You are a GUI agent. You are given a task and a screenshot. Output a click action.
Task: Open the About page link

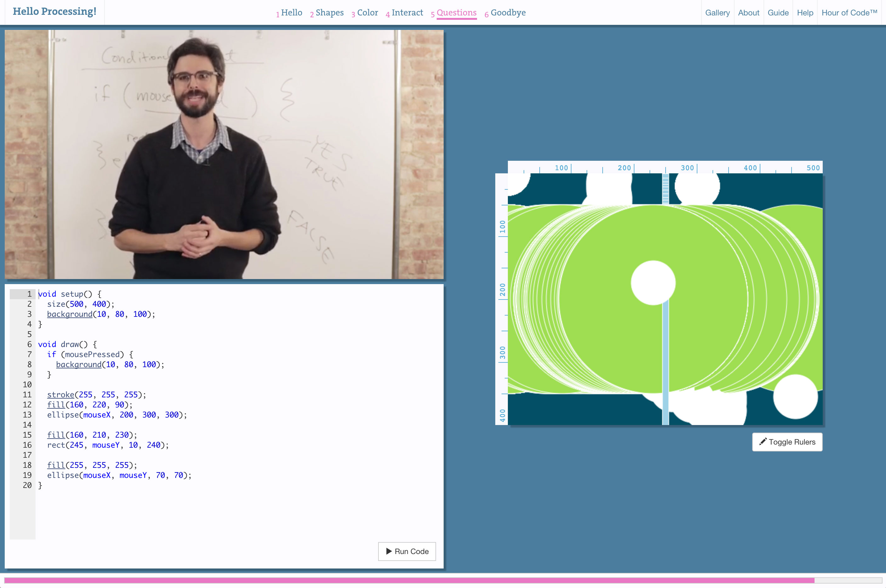pos(748,13)
